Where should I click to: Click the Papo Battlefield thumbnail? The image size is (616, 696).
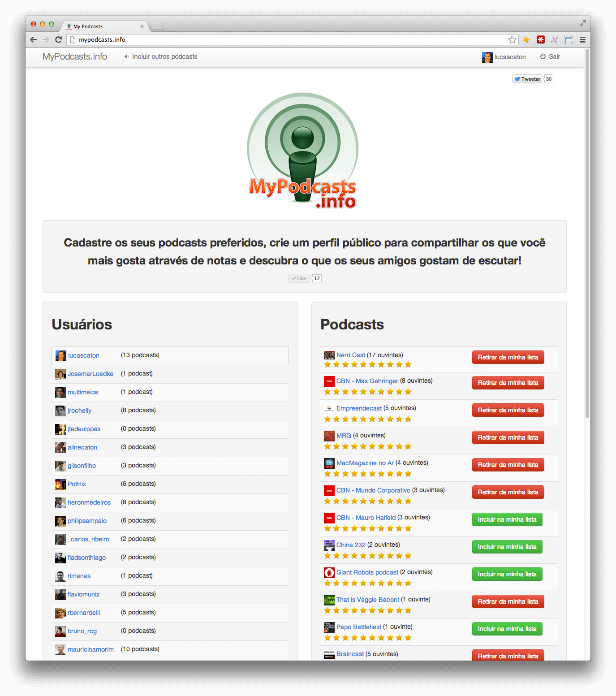tap(329, 627)
